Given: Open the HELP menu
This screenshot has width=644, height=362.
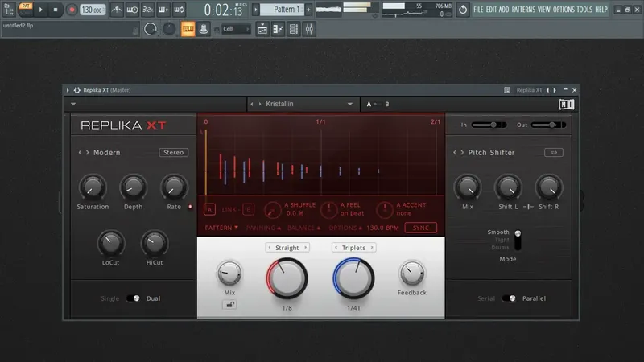Looking at the screenshot, I should (x=601, y=10).
